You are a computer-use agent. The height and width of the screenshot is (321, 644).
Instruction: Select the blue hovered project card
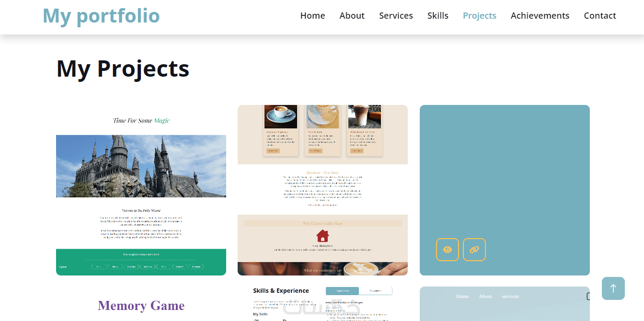click(505, 190)
